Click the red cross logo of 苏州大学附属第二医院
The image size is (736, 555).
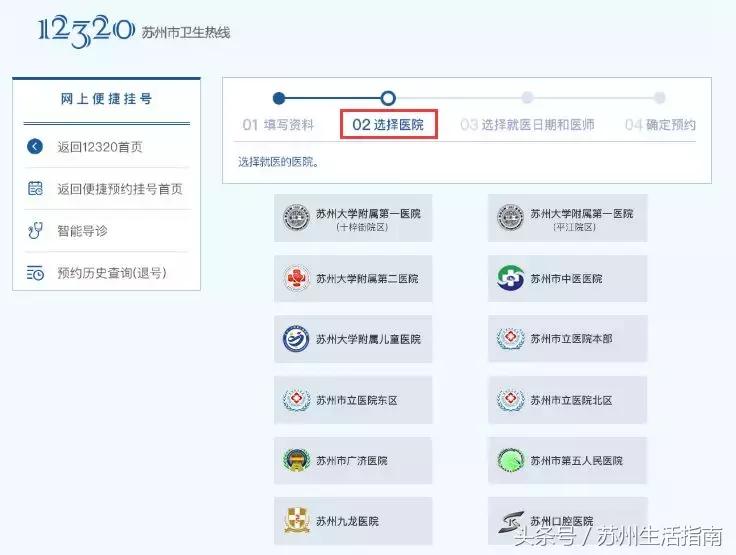[297, 278]
